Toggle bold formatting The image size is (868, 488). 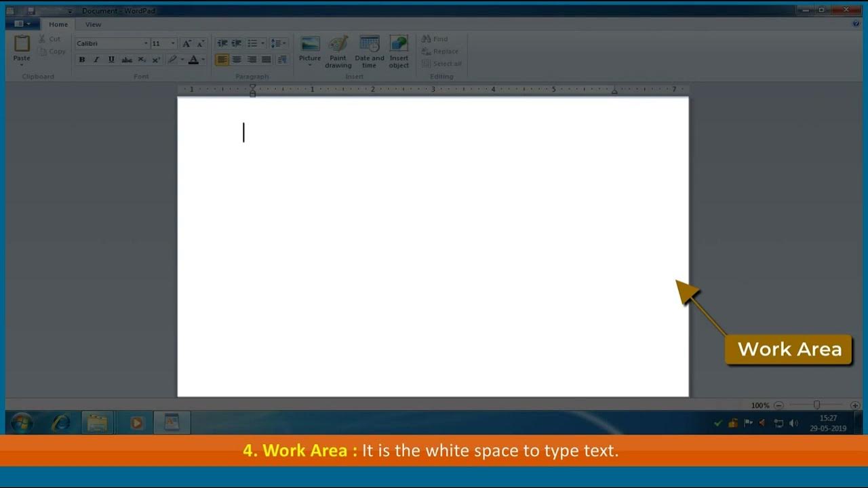[x=81, y=60]
